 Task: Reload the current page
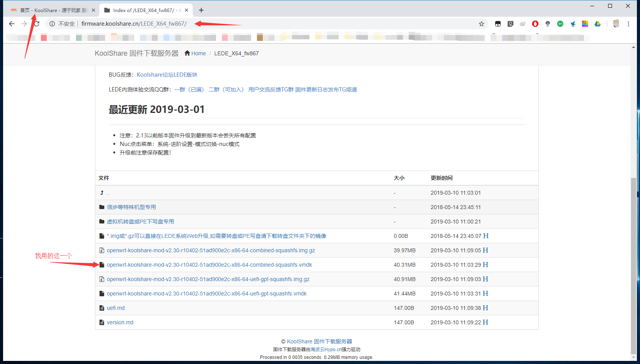coord(37,24)
